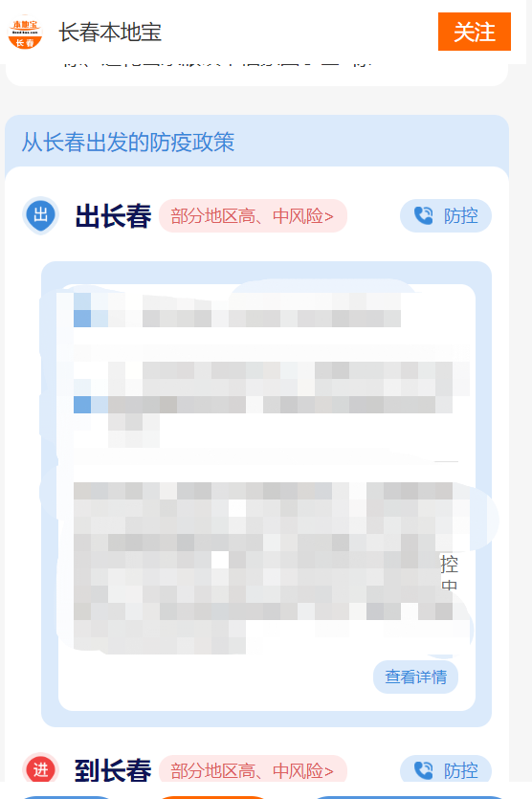
Task: Select the 到长春 heading
Action: (113, 770)
